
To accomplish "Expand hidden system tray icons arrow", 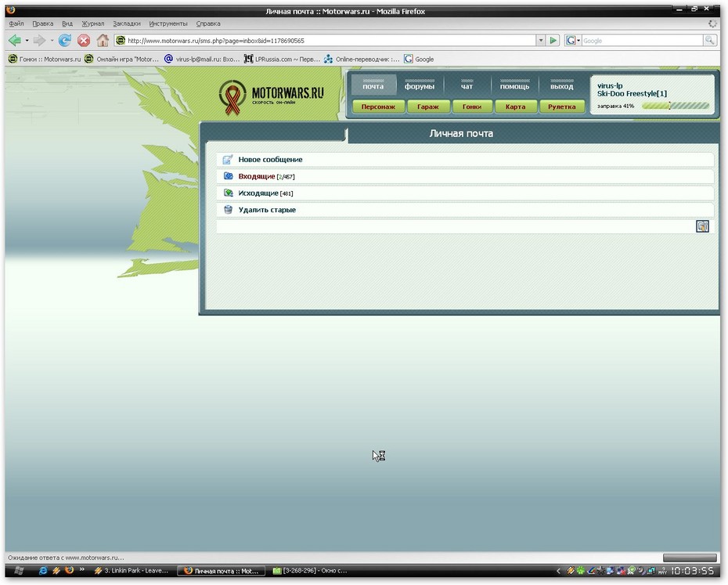I will point(559,571).
